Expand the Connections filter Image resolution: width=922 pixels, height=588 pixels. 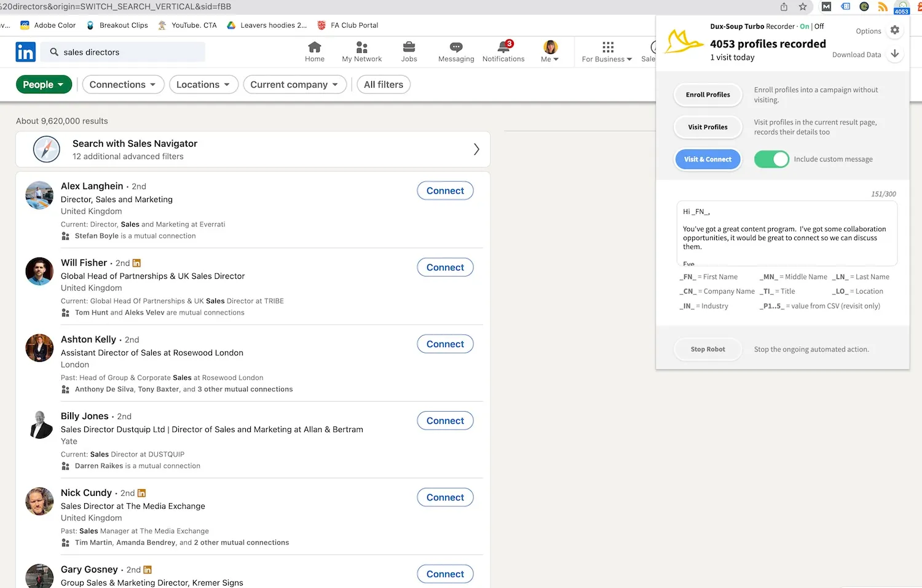[123, 85]
